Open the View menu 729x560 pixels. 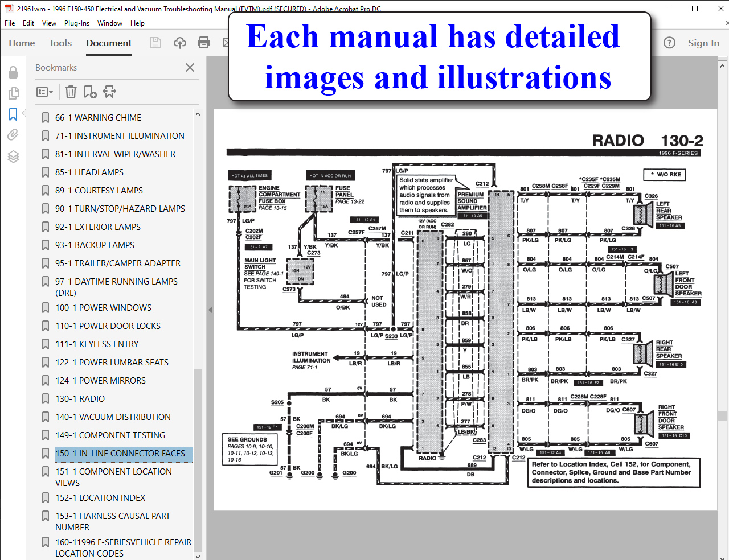tap(49, 23)
